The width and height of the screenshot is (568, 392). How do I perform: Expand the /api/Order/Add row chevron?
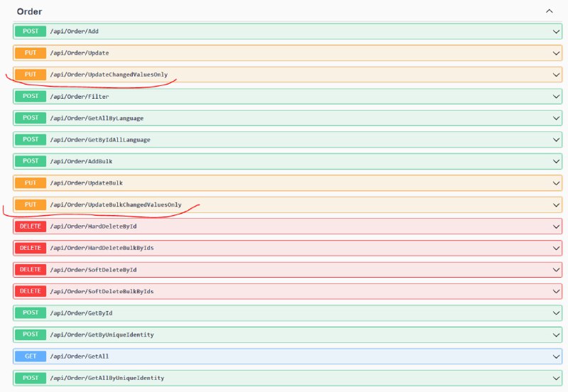tap(556, 31)
